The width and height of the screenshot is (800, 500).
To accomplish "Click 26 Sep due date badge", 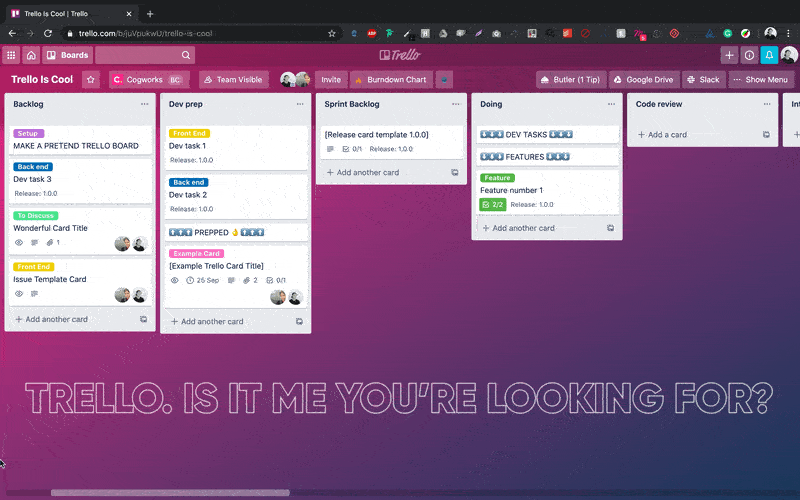I will (203, 281).
